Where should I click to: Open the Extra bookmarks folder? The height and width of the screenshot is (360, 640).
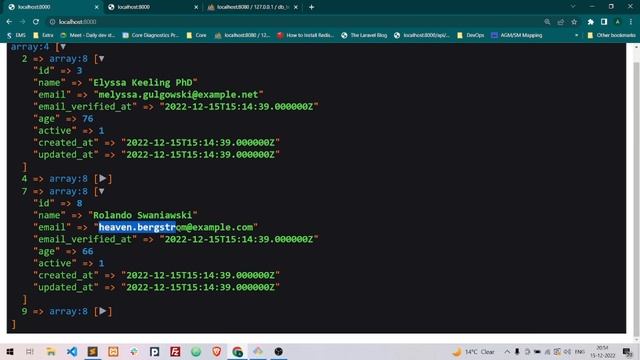coord(43,36)
